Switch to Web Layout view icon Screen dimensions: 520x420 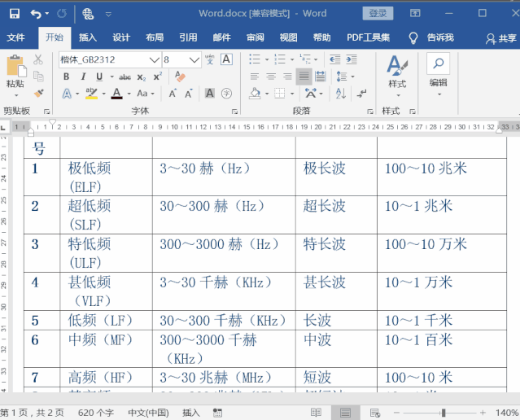(375, 413)
